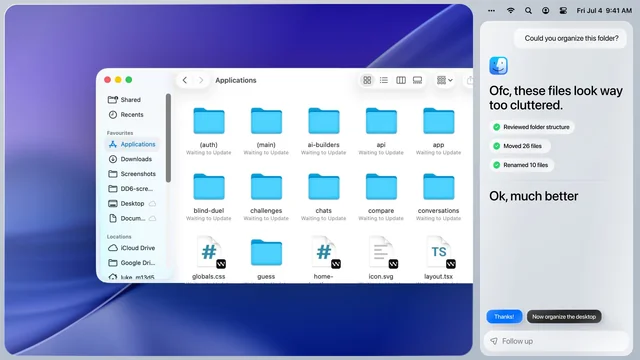Open iCloud Drive in sidebar Locations
The image size is (640, 360).
pyautogui.click(x=131, y=248)
